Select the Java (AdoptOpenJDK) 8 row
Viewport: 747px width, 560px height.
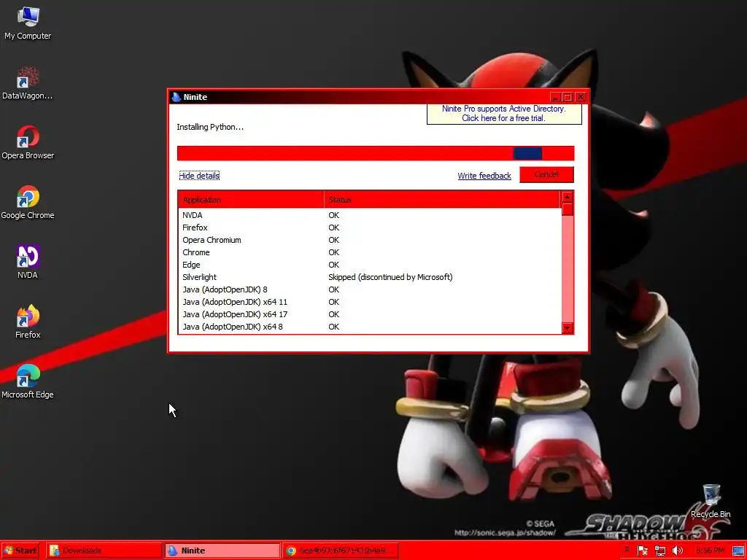370,289
